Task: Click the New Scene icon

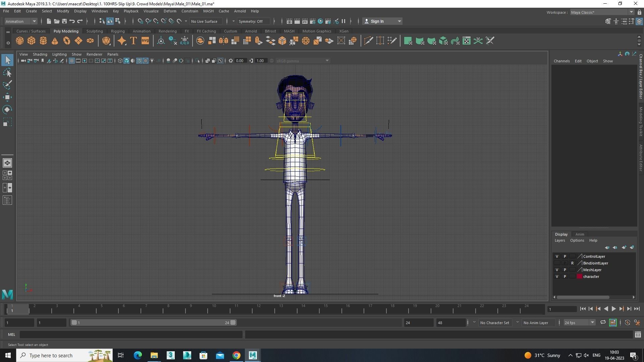Action: pos(49,21)
